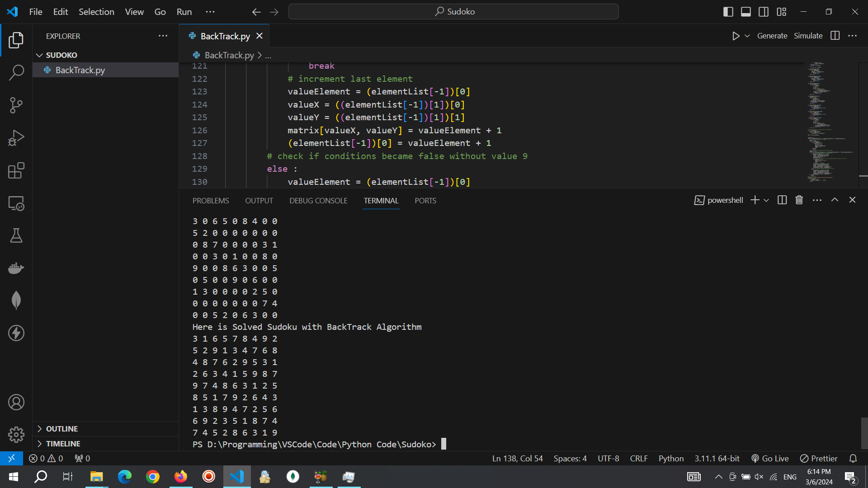Open Notifications bell in status bar
Screen dimensions: 868x488
[x=853, y=458]
